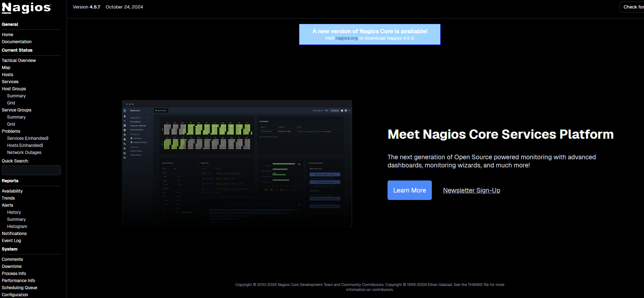Open the Availability report

pyautogui.click(x=12, y=191)
